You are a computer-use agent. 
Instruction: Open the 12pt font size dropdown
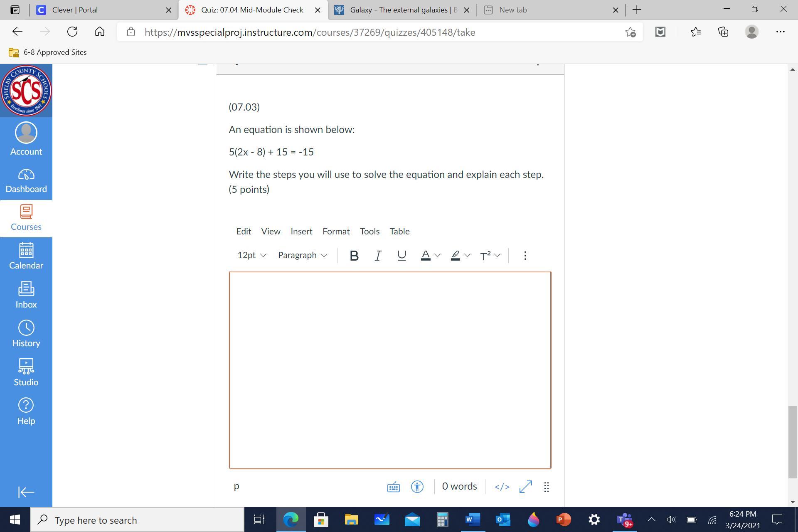[251, 255]
